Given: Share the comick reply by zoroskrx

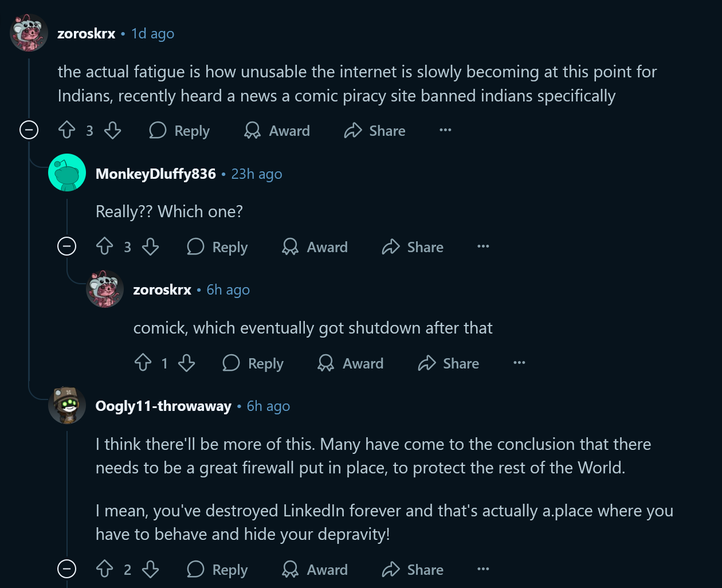Looking at the screenshot, I should click(449, 363).
